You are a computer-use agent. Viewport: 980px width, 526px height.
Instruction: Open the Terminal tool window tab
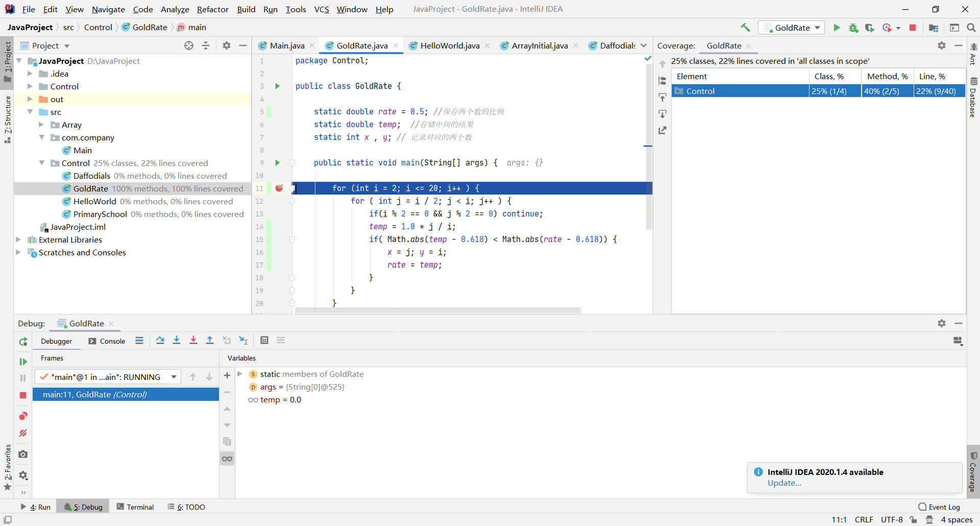[x=135, y=507]
